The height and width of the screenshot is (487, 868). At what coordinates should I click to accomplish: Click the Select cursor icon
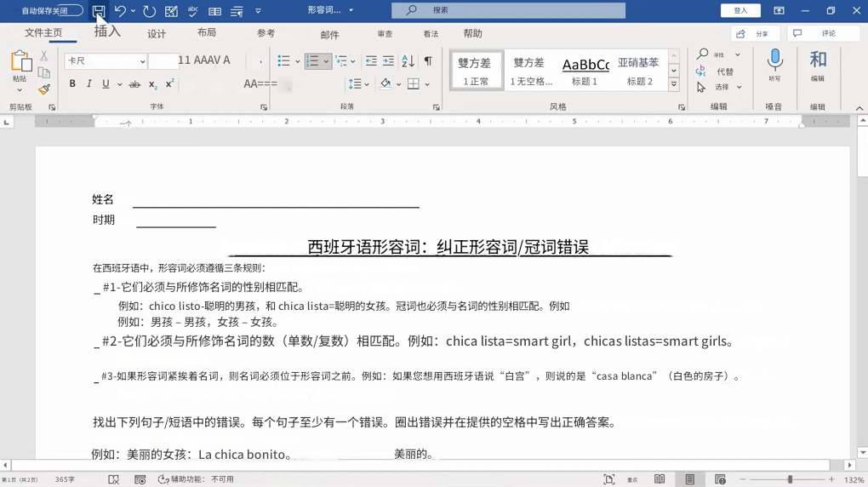701,87
